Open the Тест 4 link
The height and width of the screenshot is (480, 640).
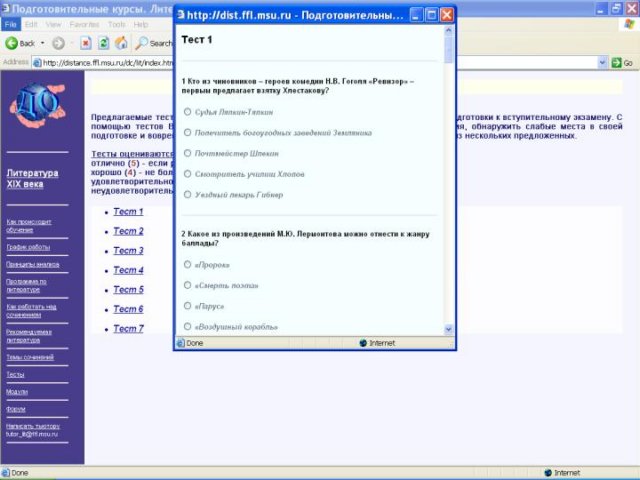[x=128, y=270]
